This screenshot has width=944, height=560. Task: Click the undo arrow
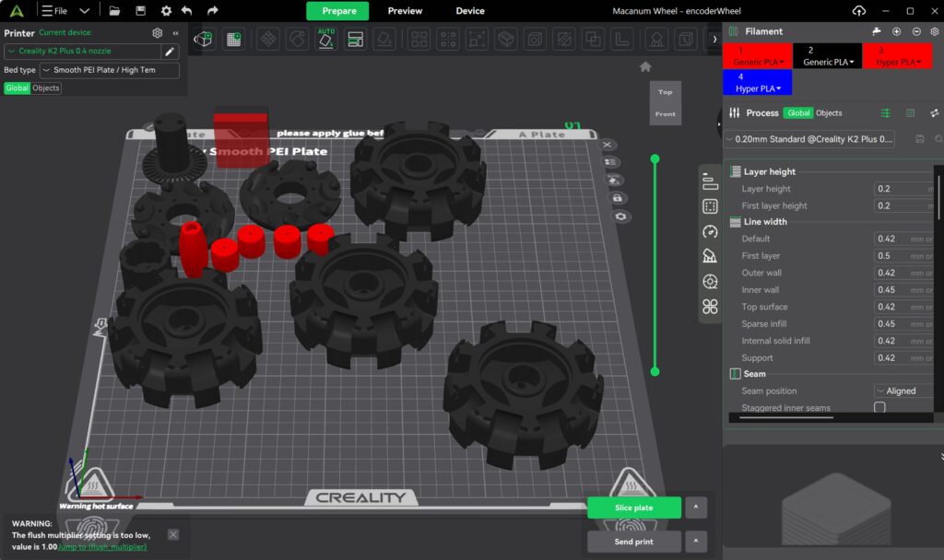(187, 11)
